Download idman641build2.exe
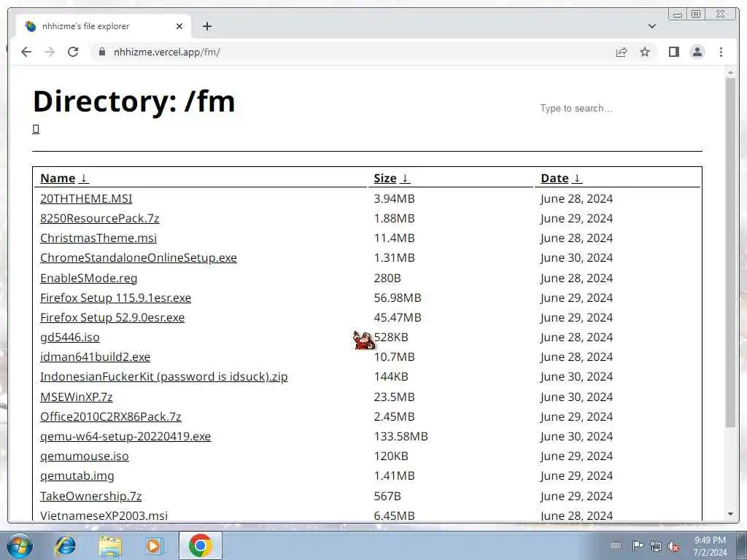 [96, 357]
